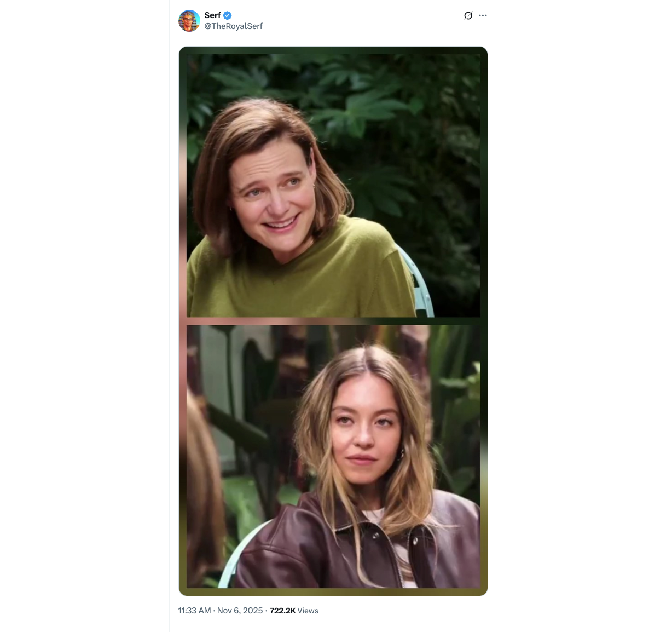Open the three-dot more options menu
Screen dimensions: 672x632
483,15
